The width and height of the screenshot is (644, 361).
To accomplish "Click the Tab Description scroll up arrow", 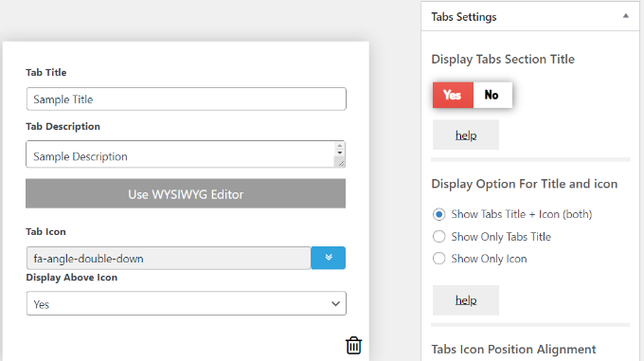I will (340, 146).
